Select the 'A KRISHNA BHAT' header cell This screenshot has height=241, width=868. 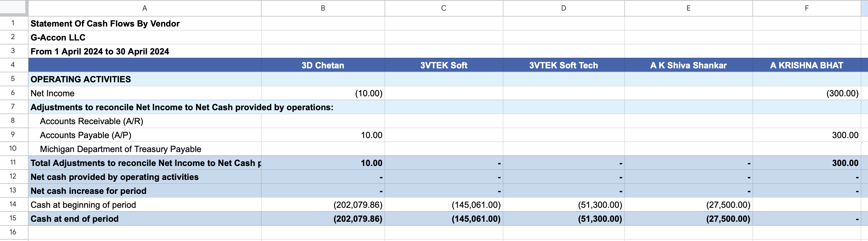807,65
